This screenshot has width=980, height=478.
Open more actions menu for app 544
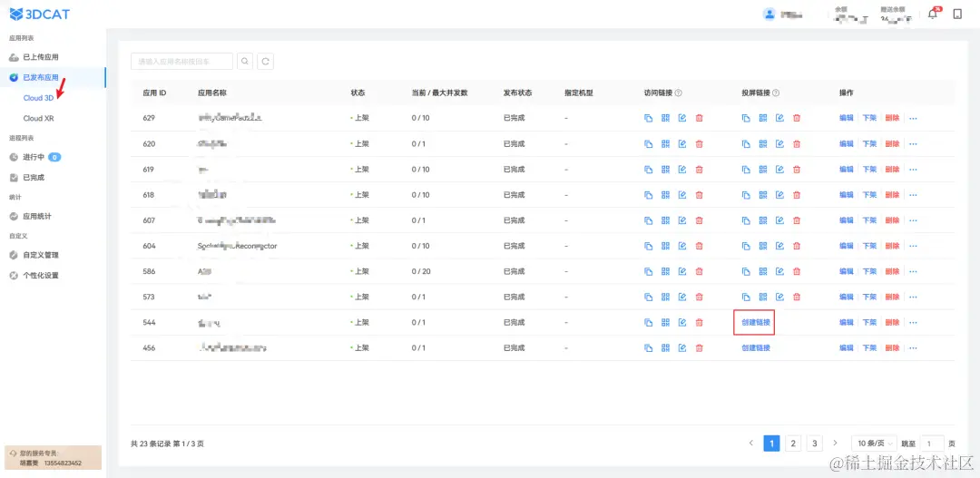click(913, 322)
